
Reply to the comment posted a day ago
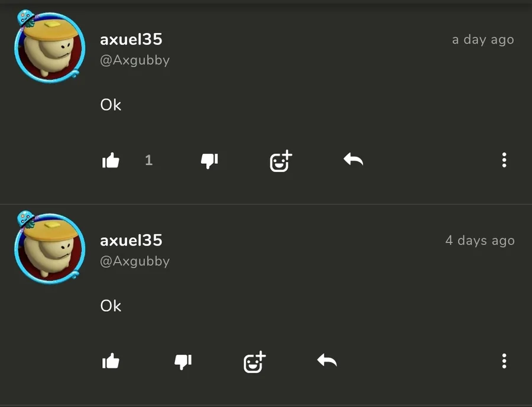[x=353, y=159]
